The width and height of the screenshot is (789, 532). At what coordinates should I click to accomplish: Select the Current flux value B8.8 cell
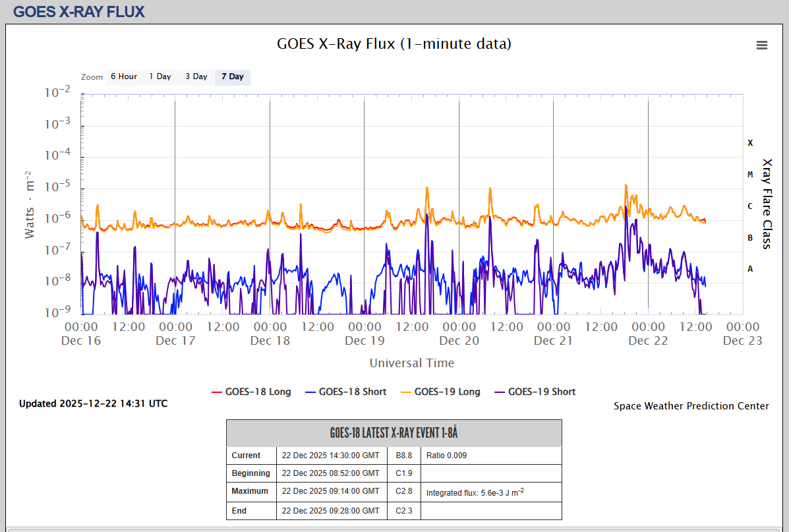[404, 456]
